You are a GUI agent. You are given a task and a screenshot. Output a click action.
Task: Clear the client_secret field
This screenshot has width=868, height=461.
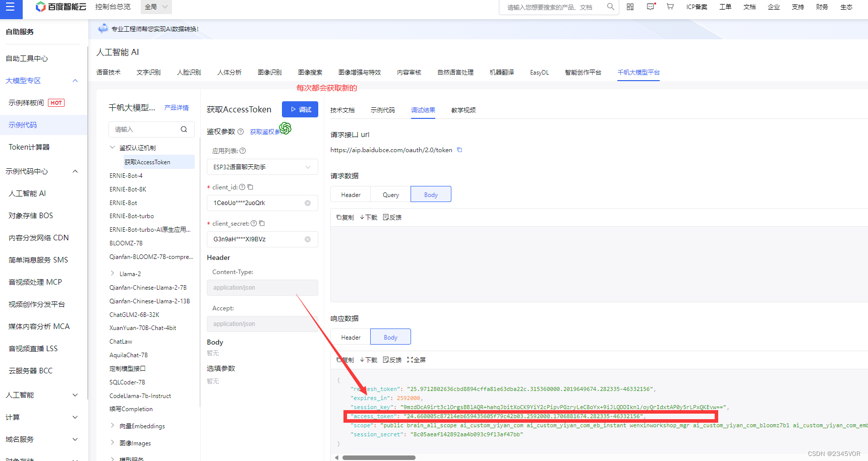[x=308, y=239]
